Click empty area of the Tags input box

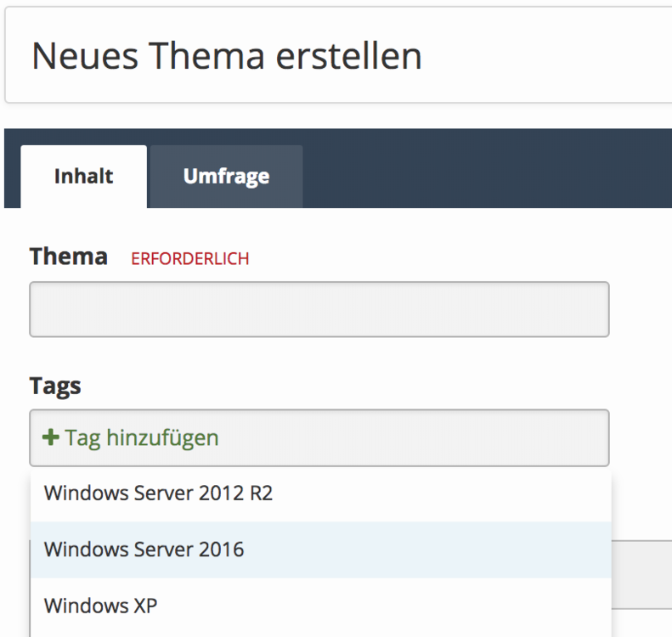pos(425,437)
